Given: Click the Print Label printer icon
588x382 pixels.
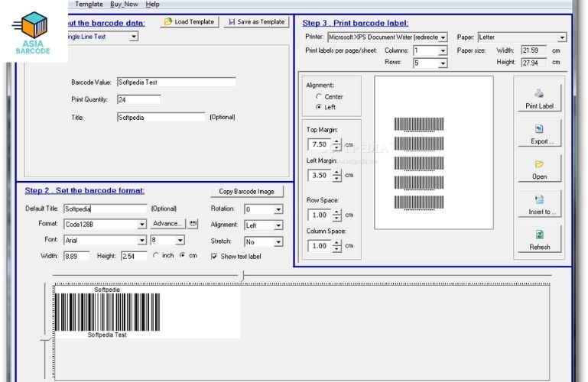Looking at the screenshot, I should [539, 93].
